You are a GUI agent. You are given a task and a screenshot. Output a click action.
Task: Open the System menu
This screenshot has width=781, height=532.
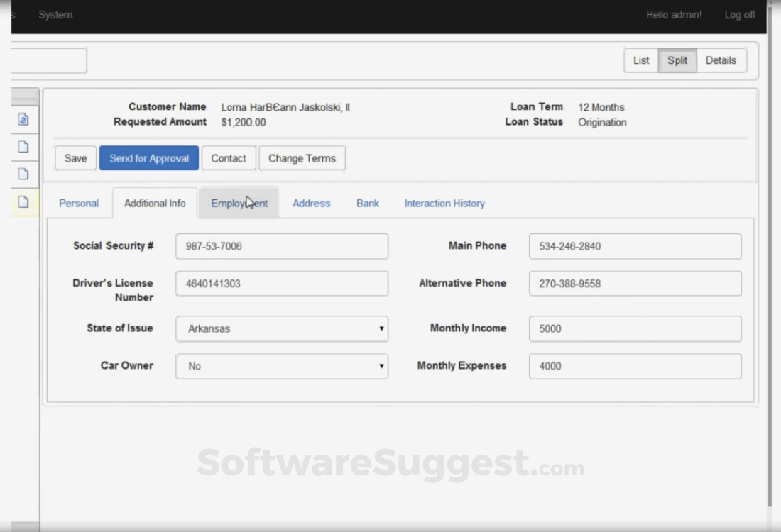pyautogui.click(x=55, y=14)
